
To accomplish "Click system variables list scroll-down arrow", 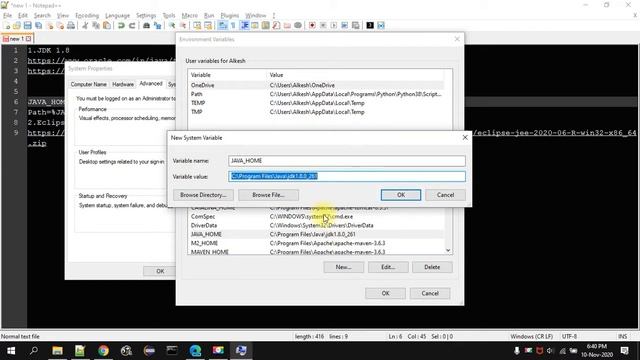I will 448,250.
